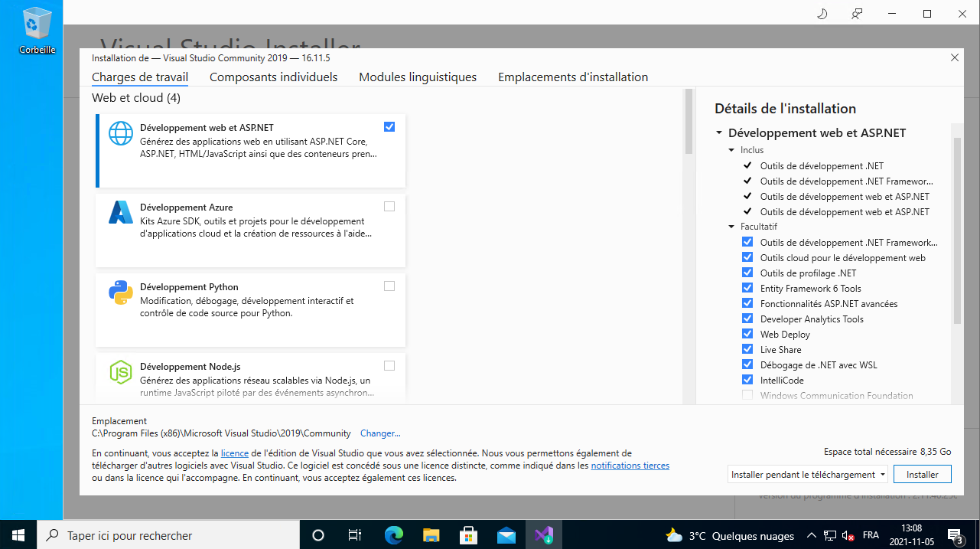
Task: Collapse the Inclus section in details
Action: point(731,151)
